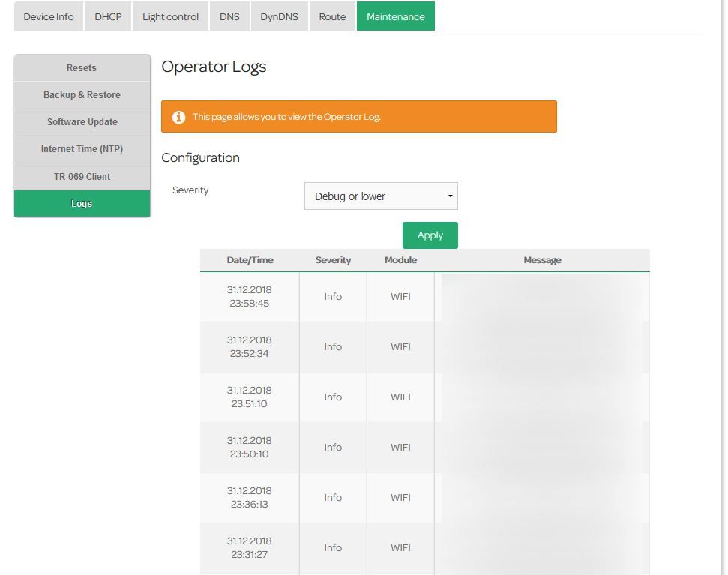Open Resets in the sidebar
Screen dimensions: 728x575
pos(82,68)
